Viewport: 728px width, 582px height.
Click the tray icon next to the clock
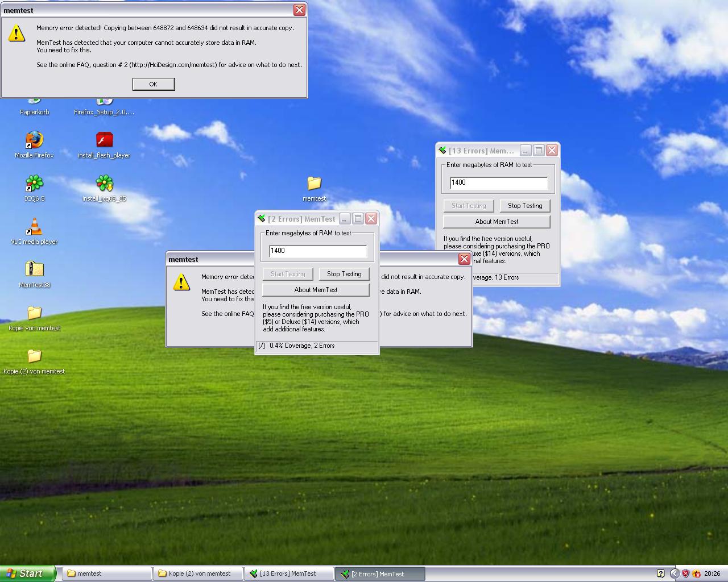click(696, 573)
